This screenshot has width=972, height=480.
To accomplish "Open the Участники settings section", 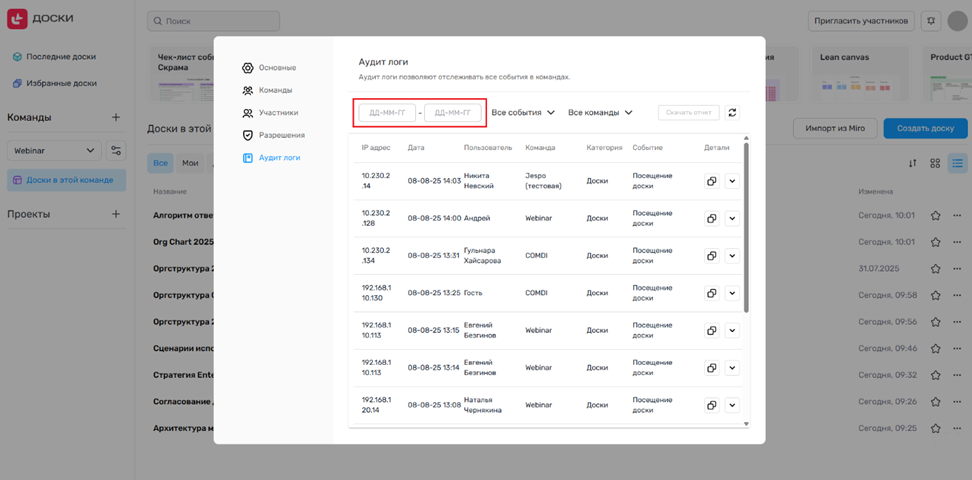I will (x=277, y=113).
